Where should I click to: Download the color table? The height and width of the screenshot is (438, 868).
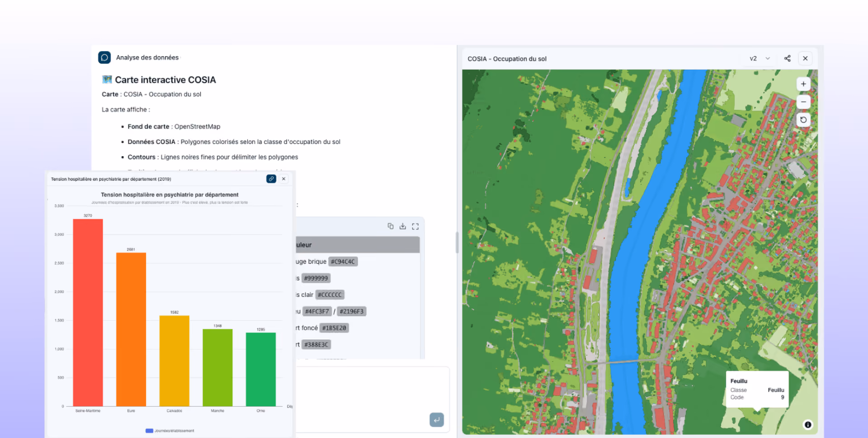tap(403, 226)
